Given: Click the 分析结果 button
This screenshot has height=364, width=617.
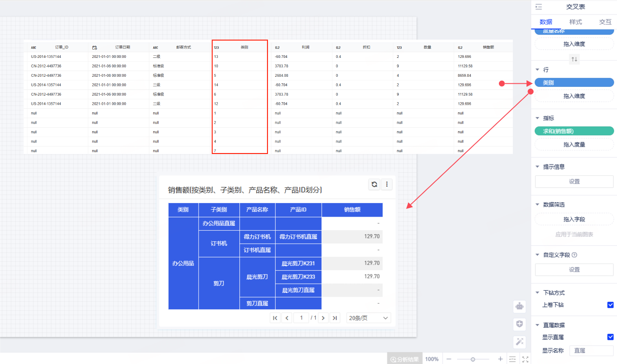Looking at the screenshot, I should tap(404, 359).
